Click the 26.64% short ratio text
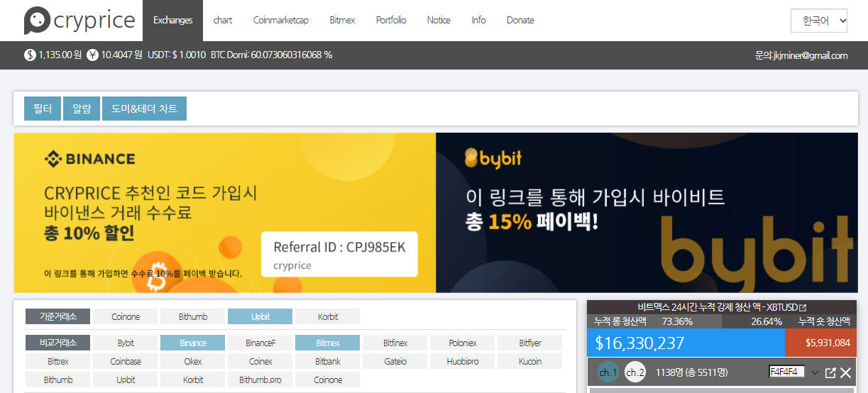Image resolution: width=868 pixels, height=393 pixels. point(767,321)
